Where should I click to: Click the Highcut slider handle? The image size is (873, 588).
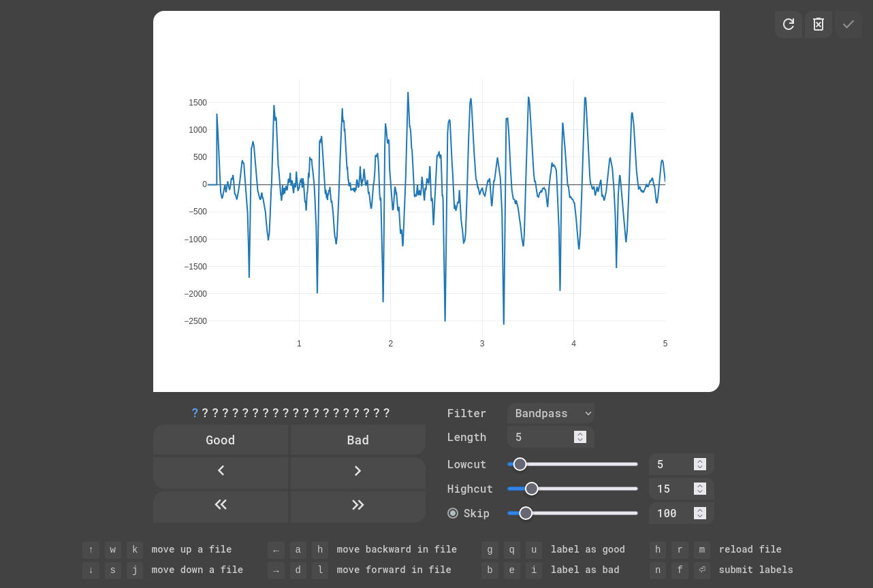pyautogui.click(x=532, y=489)
